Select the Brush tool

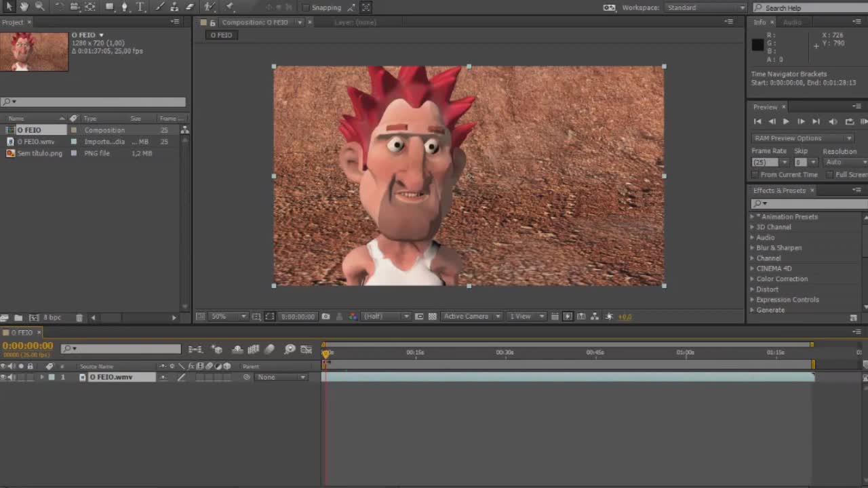click(x=159, y=7)
